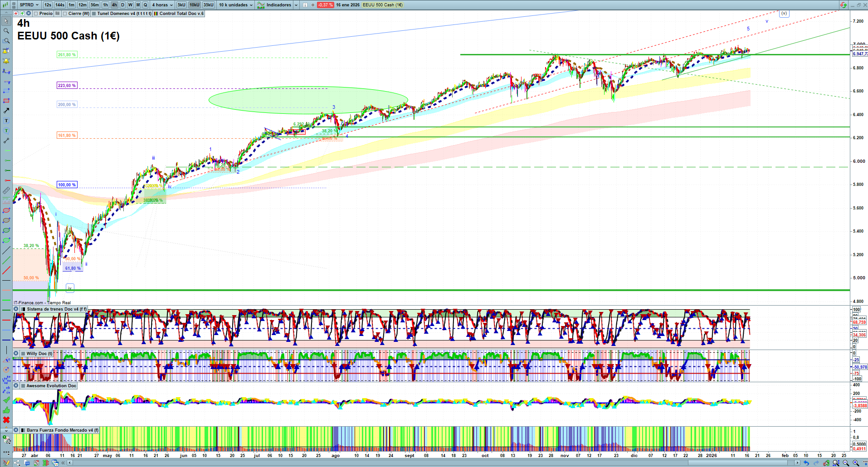Screen dimensions: 868x467
Task: Select the 12m timeframe
Action: (x=82, y=5)
